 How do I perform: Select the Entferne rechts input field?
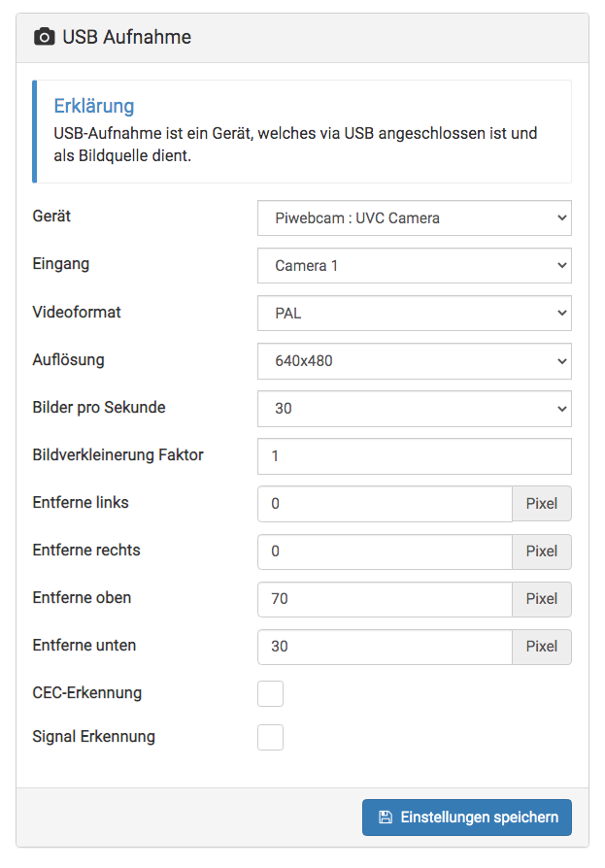385,551
